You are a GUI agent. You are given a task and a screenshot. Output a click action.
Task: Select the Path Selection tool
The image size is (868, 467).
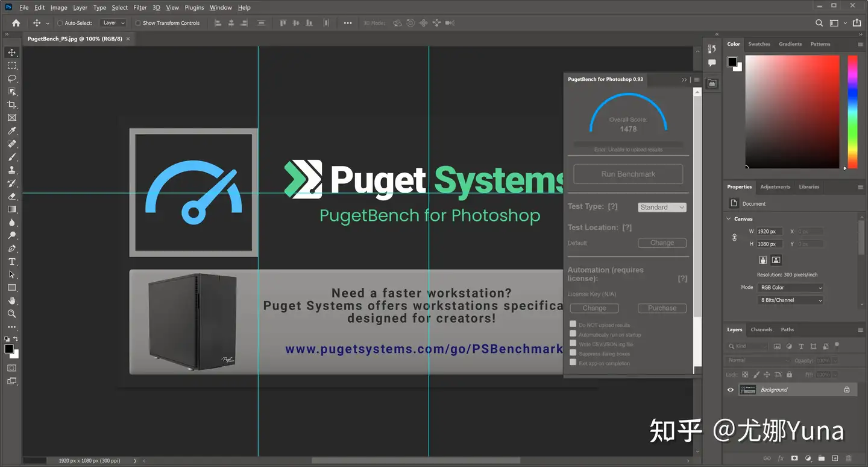[x=11, y=275]
